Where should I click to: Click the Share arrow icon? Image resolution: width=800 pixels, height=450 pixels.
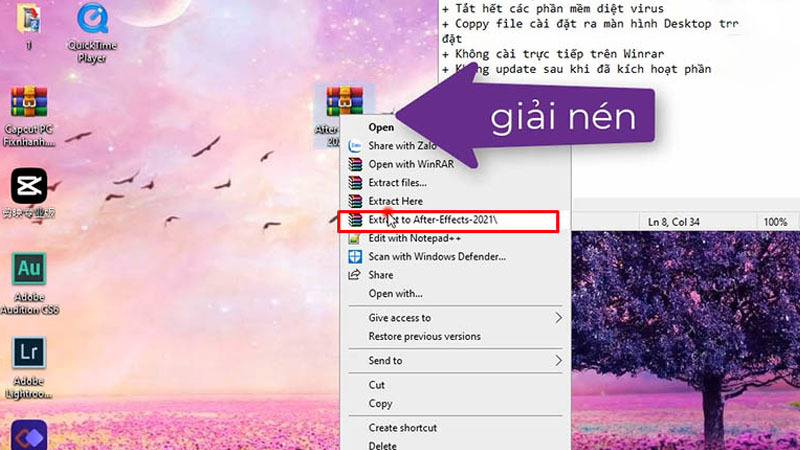click(355, 275)
